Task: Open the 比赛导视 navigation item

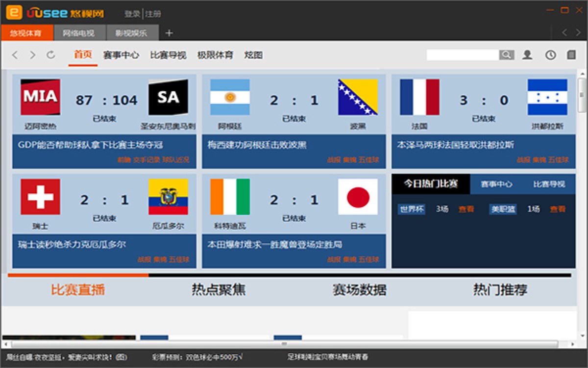Action: click(x=168, y=55)
